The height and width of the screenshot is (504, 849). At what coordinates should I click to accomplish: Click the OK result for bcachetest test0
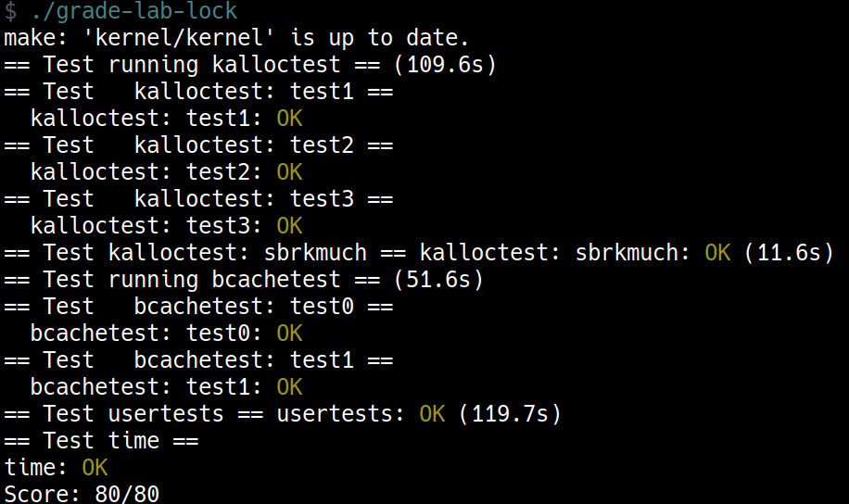289,334
